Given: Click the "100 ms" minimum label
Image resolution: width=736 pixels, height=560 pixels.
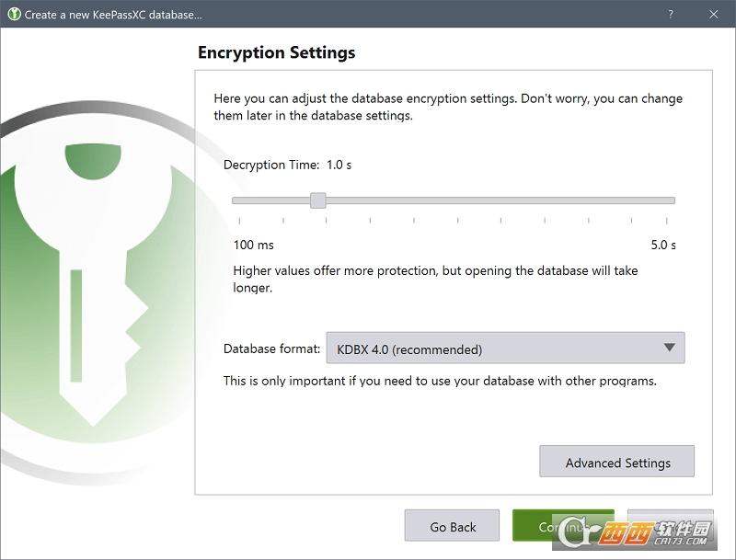Looking at the screenshot, I should (x=253, y=245).
